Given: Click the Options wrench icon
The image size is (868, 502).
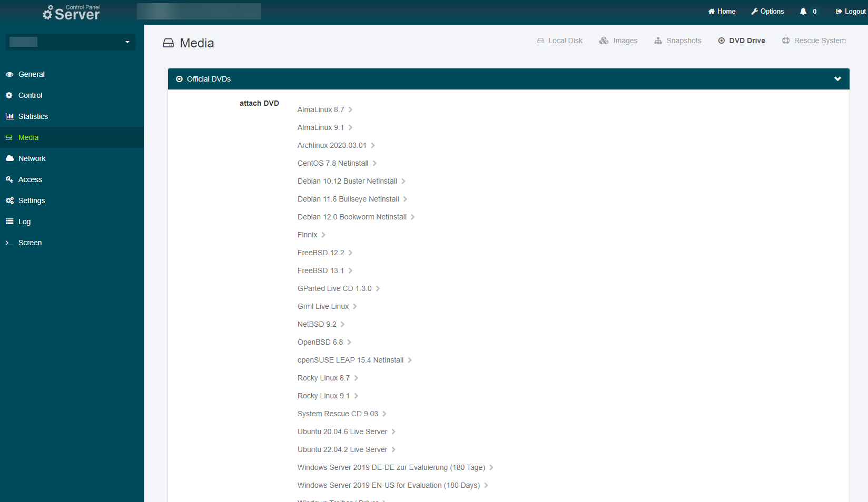Looking at the screenshot, I should click(x=755, y=11).
